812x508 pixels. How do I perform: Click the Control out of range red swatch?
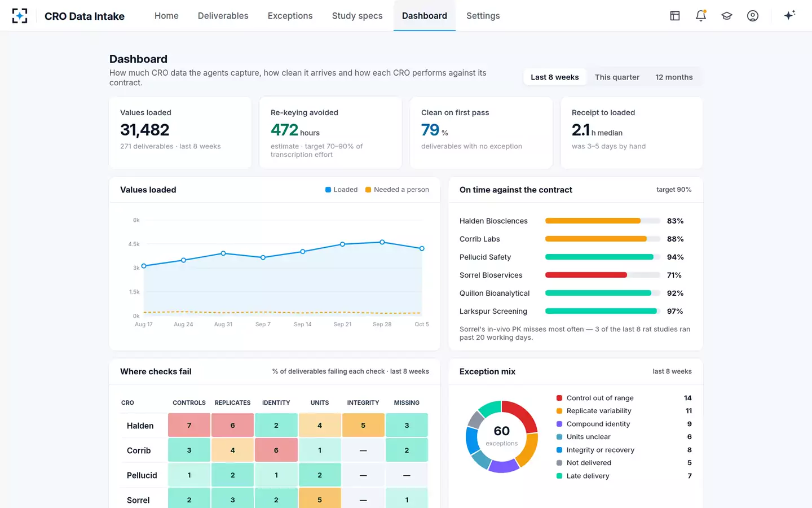(x=559, y=398)
